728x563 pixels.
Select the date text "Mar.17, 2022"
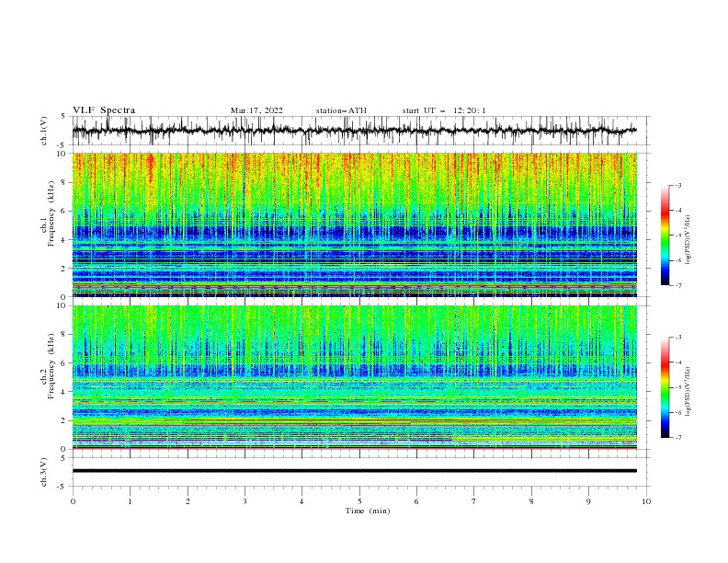256,110
